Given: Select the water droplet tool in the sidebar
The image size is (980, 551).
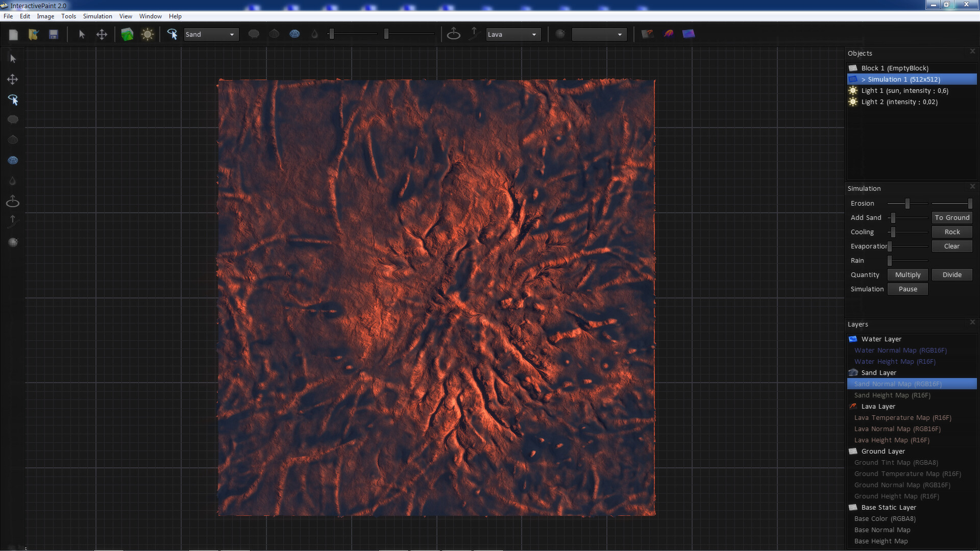Looking at the screenshot, I should 12,181.
